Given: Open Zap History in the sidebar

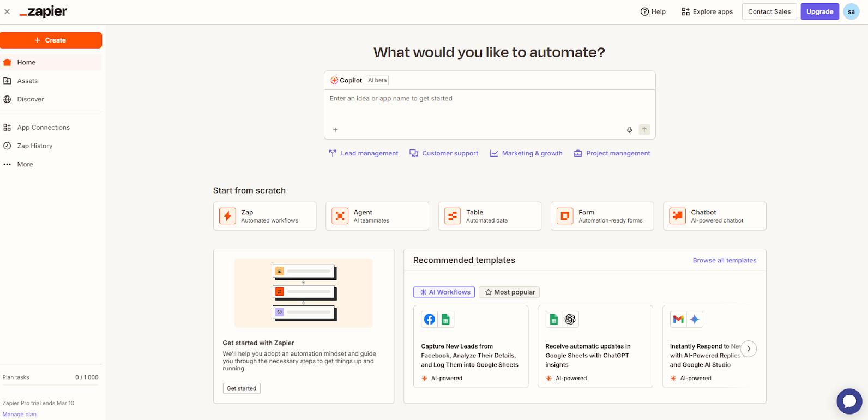Looking at the screenshot, I should (x=51, y=146).
